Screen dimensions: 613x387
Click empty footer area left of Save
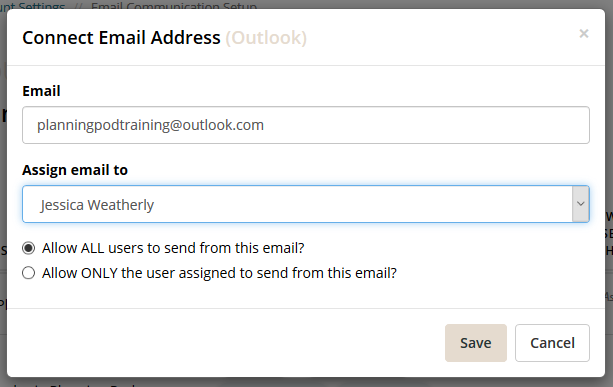[x=226, y=343]
